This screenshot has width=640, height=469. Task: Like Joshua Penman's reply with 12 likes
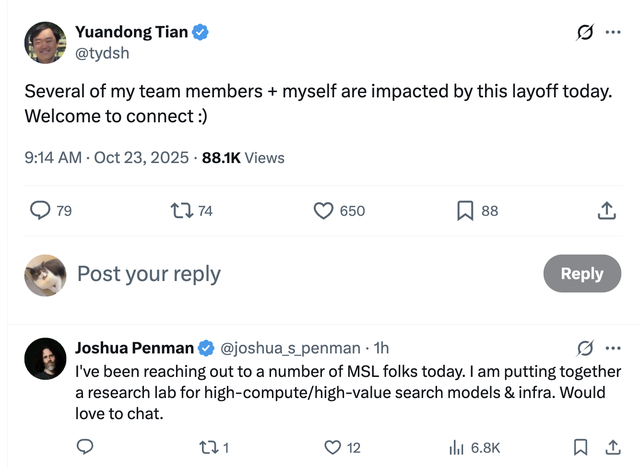coord(333,447)
